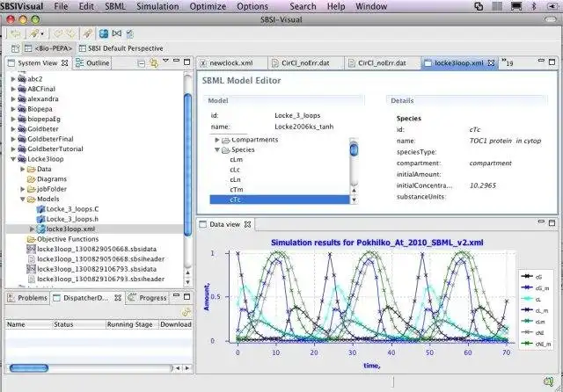Expand the Biopepa project

click(x=13, y=109)
